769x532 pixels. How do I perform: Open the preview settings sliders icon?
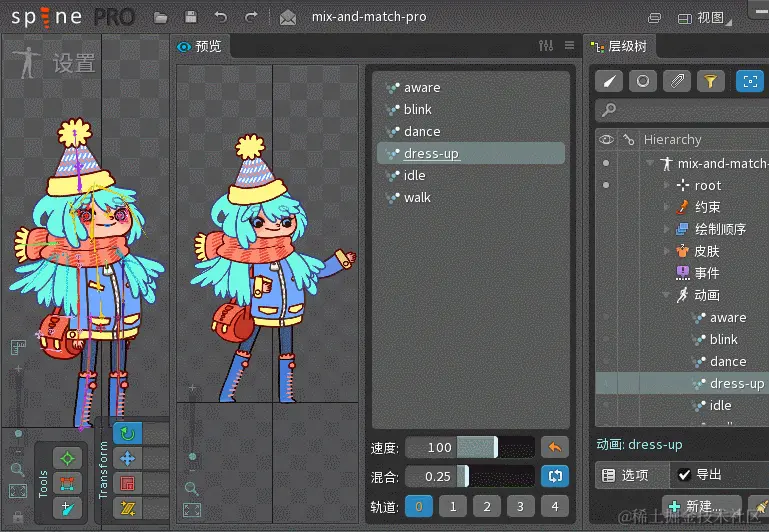pos(546,46)
